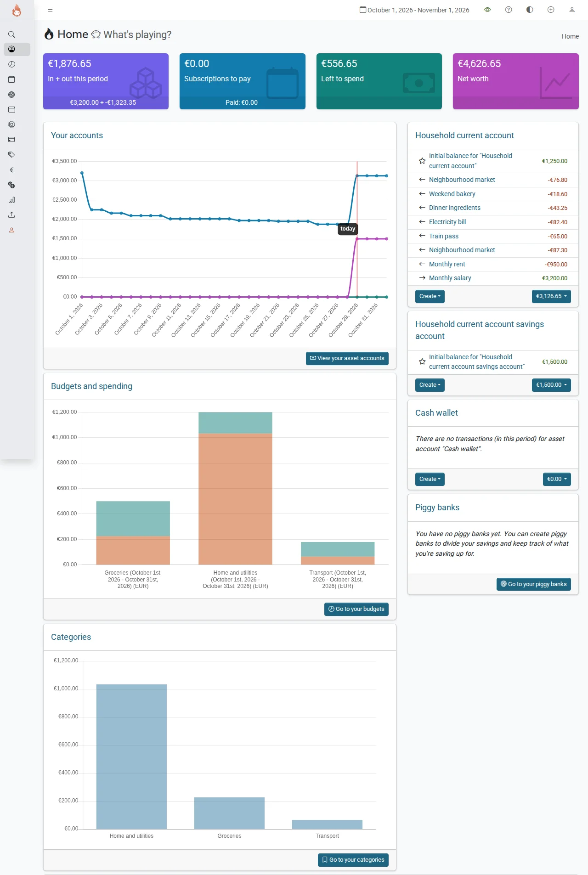Open the orange person icon in sidebar

point(11,230)
